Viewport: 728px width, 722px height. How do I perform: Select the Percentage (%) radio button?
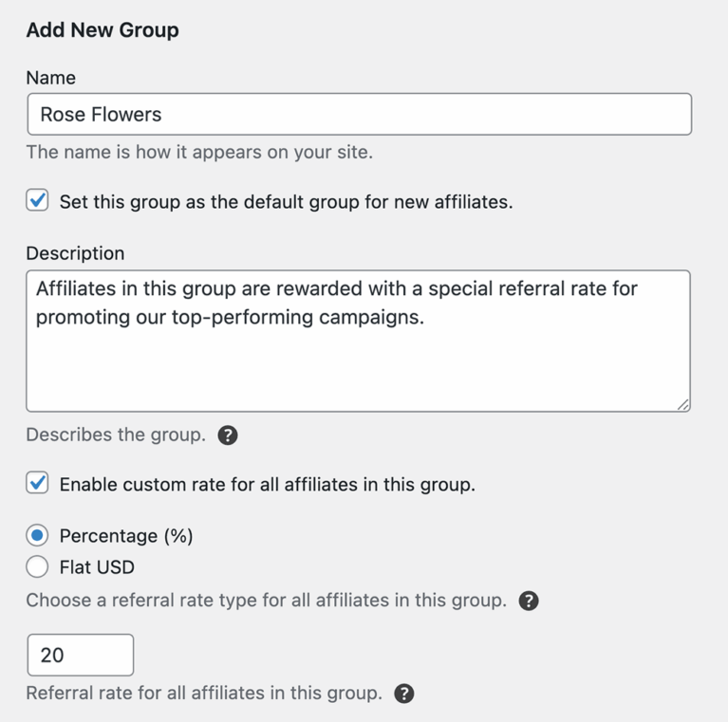coord(37,535)
